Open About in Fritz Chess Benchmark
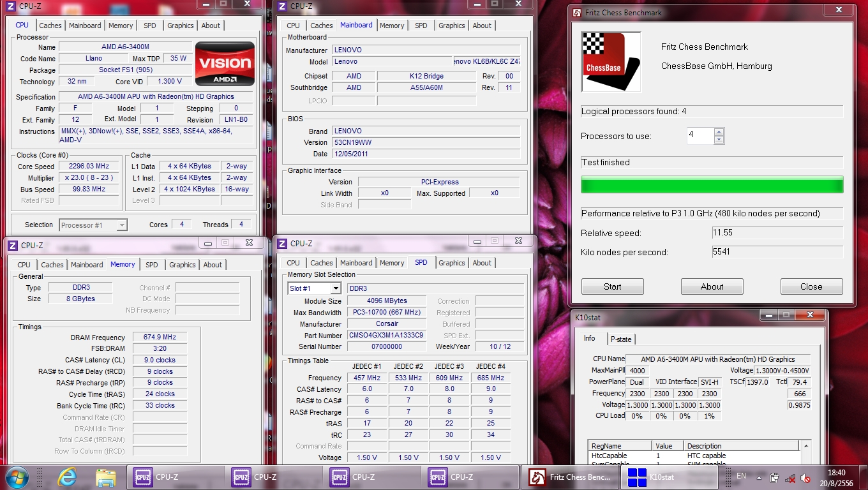 [x=712, y=286]
